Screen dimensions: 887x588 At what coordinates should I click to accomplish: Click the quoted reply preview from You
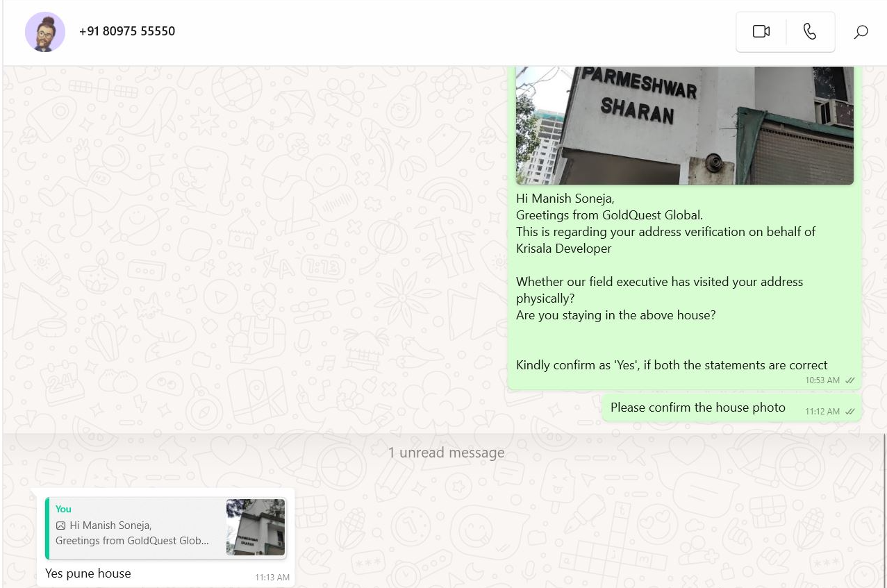[x=166, y=528]
